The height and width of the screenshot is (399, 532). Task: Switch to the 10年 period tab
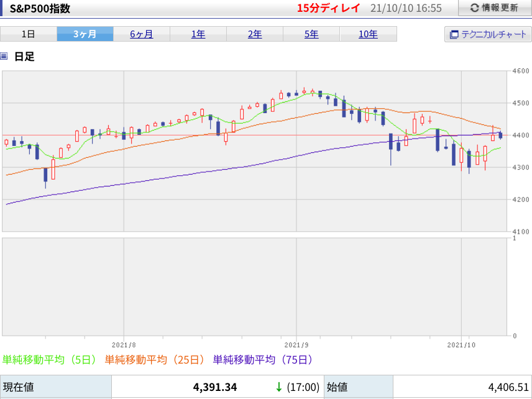pyautogui.click(x=368, y=34)
